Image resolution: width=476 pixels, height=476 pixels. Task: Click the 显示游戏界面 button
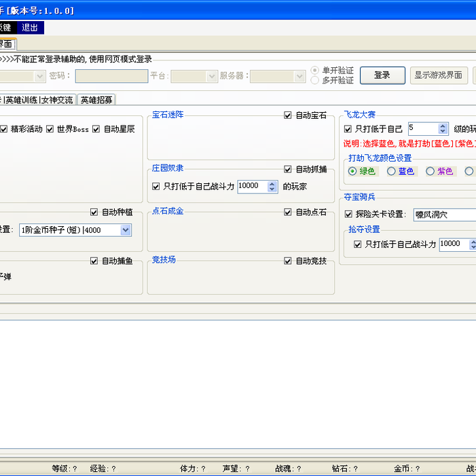pyautogui.click(x=439, y=75)
